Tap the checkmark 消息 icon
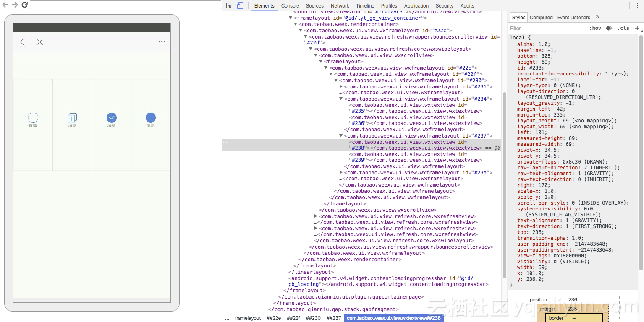 [x=111, y=118]
